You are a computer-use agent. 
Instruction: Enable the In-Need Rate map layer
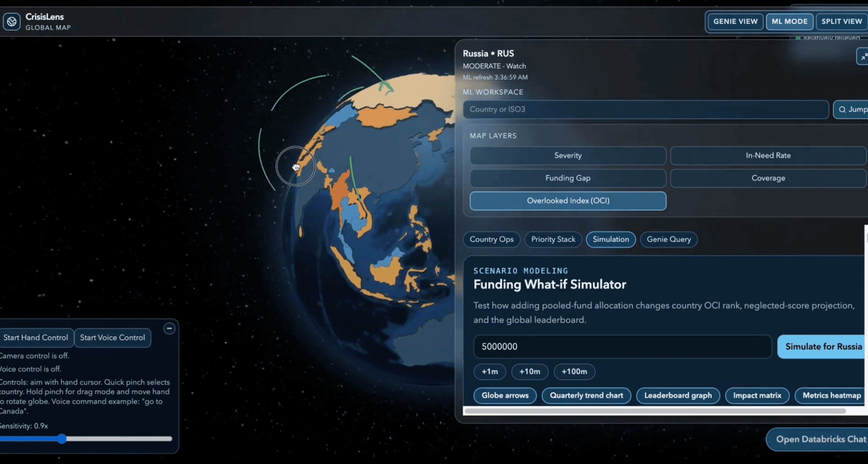[x=768, y=155]
